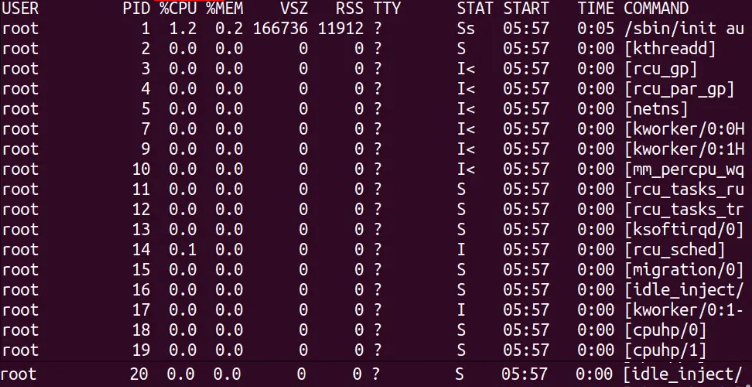Screen dimensions: 752x387
Task: Click the PID column header
Action: (136, 8)
